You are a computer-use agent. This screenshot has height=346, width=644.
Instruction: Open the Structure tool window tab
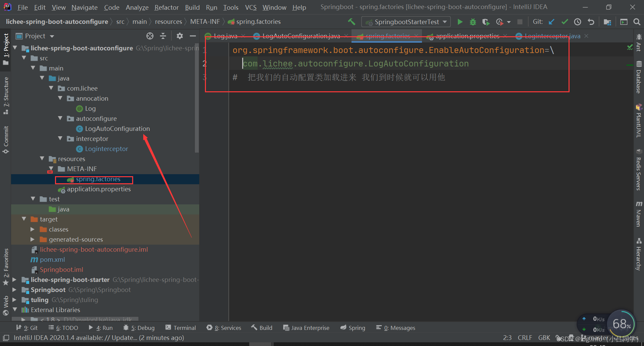(x=6, y=96)
